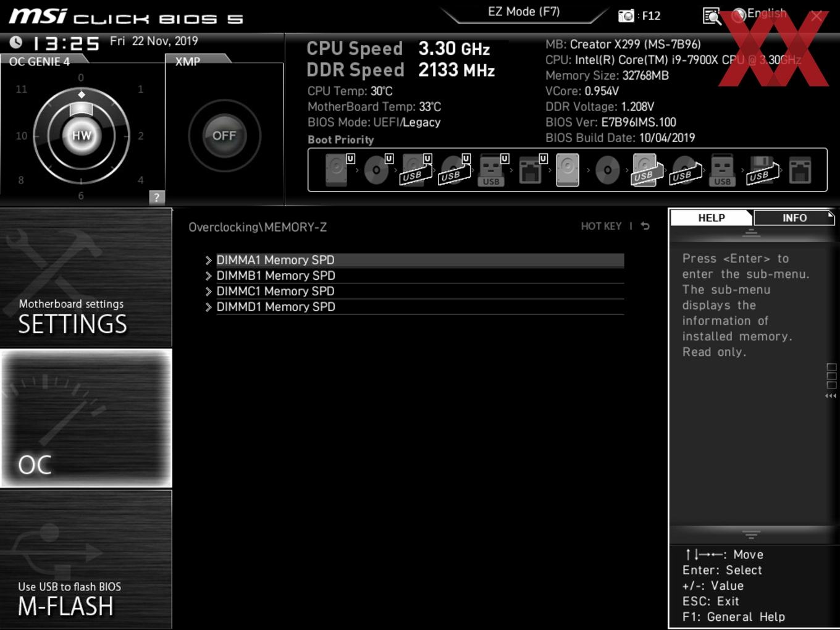Open the OC overclocking menu

click(x=86, y=418)
